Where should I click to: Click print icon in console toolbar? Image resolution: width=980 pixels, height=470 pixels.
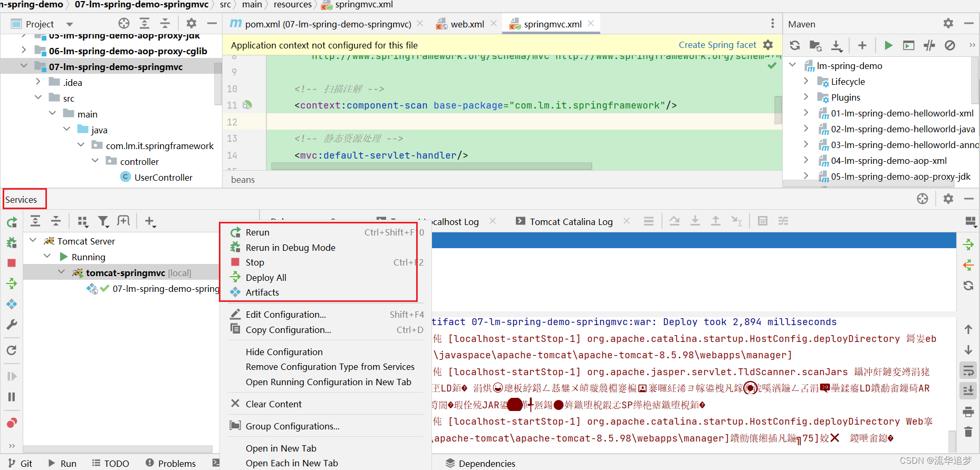click(x=968, y=412)
